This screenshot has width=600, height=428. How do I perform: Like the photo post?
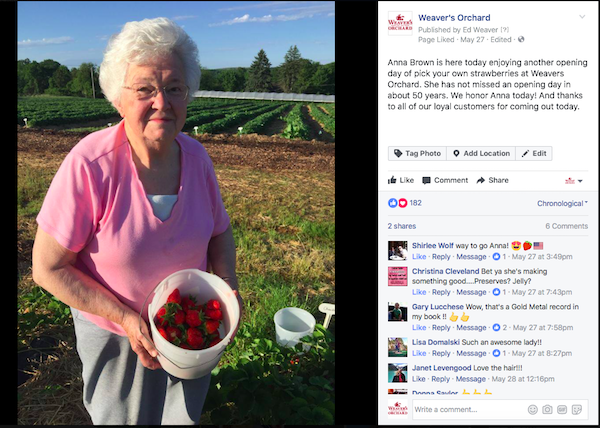pos(401,180)
